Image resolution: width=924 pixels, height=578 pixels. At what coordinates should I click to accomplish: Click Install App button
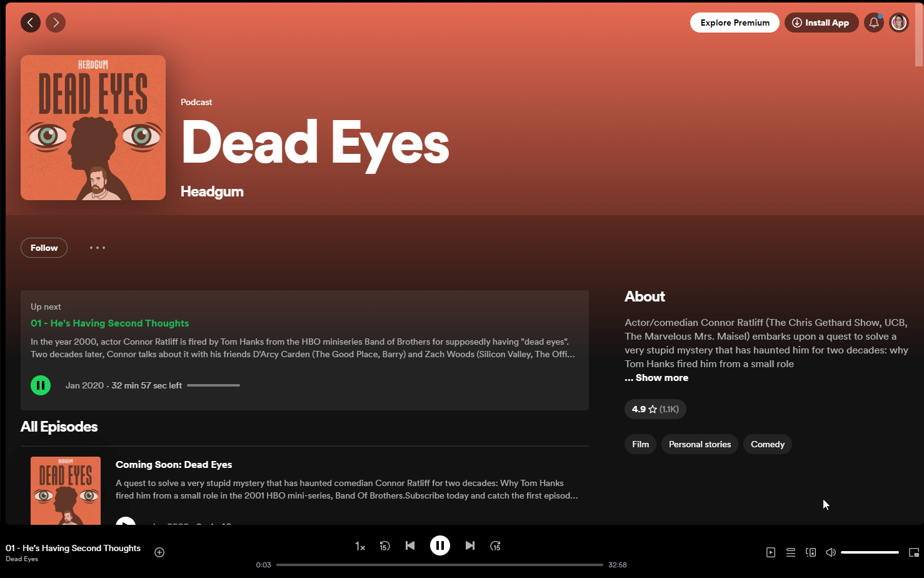[821, 23]
